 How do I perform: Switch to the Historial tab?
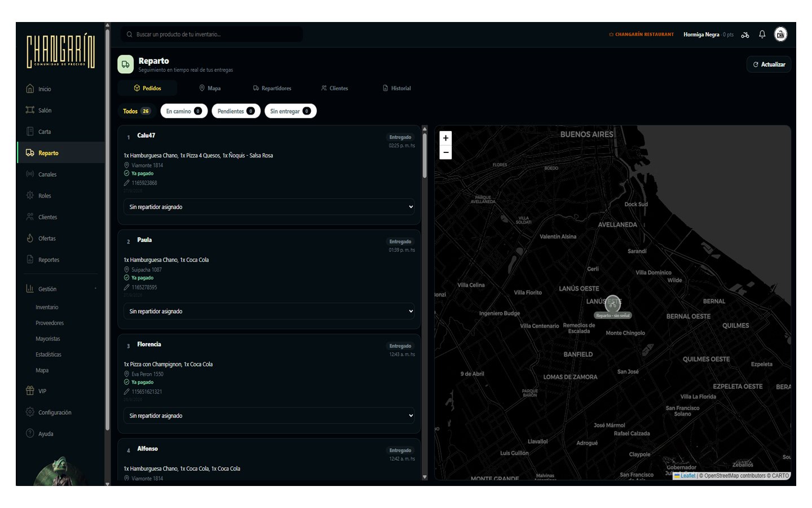point(397,88)
